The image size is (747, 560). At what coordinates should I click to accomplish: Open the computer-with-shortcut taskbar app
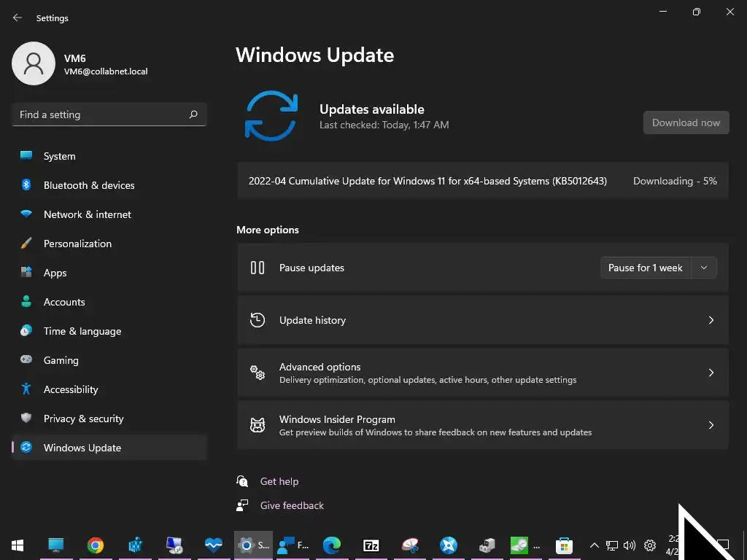(174, 545)
